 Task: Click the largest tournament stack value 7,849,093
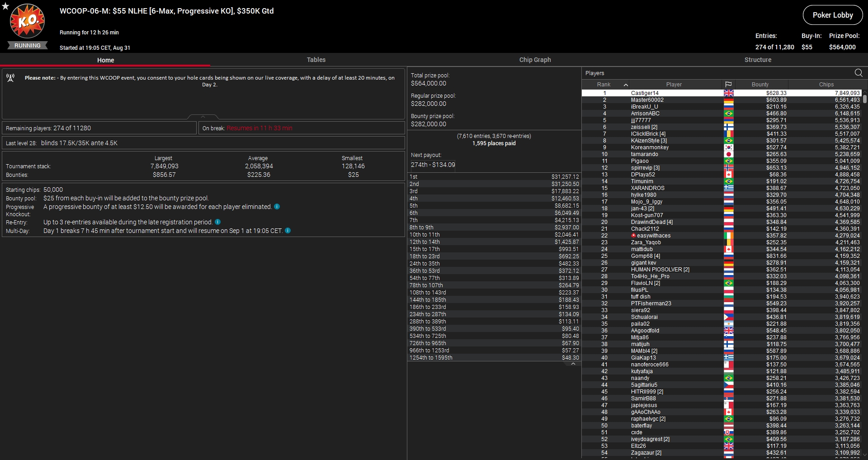[x=164, y=166]
